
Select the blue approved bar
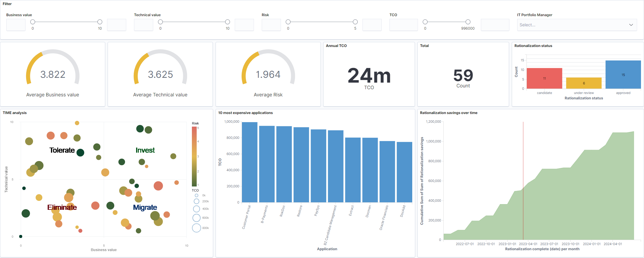tap(623, 75)
